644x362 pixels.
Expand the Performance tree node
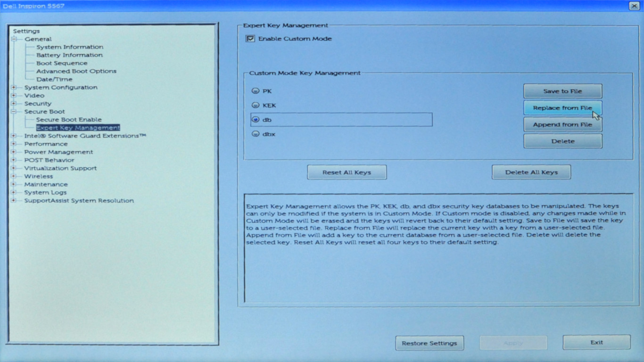(14, 144)
